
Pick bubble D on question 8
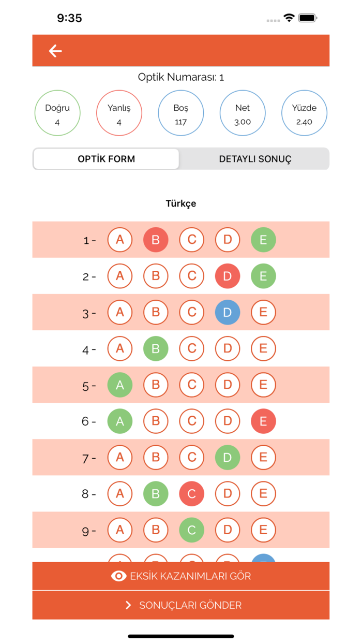228,494
